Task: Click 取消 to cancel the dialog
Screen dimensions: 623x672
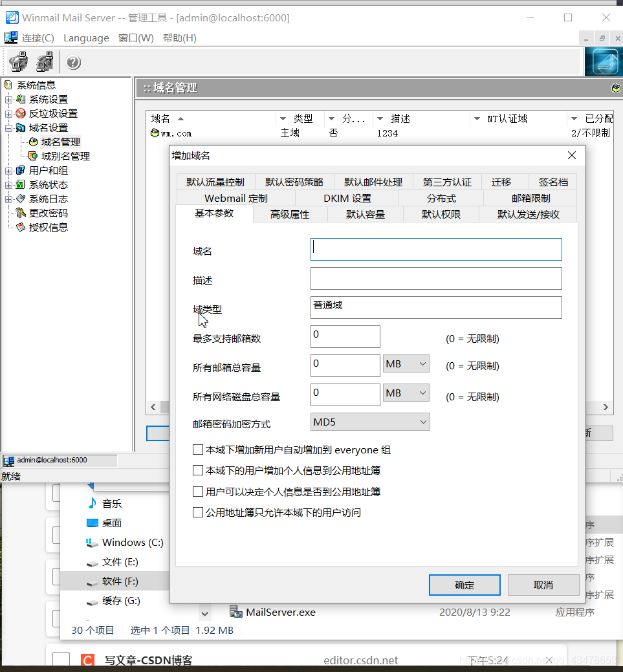Action: coord(543,585)
